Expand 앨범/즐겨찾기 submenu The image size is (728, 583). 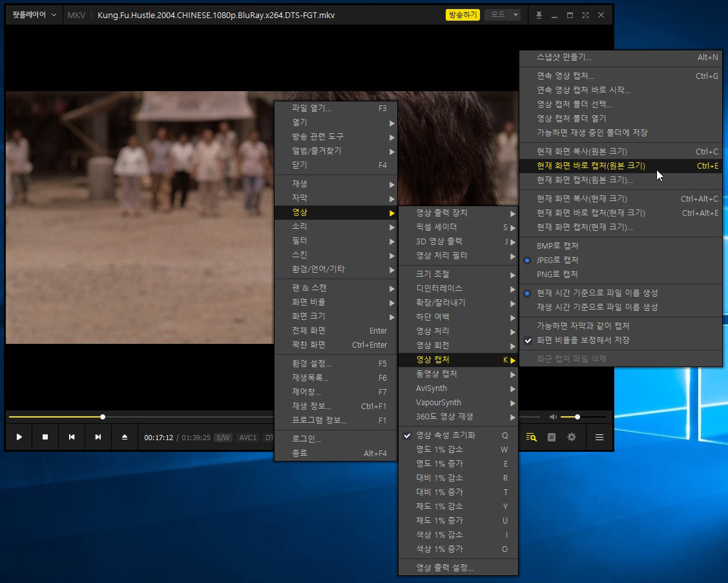[336, 151]
